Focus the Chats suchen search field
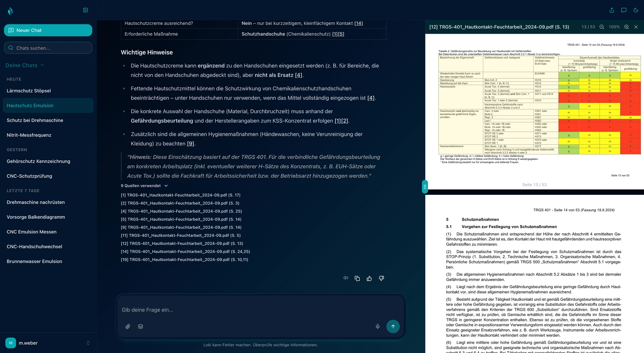This screenshot has width=644, height=353. pyautogui.click(x=48, y=48)
